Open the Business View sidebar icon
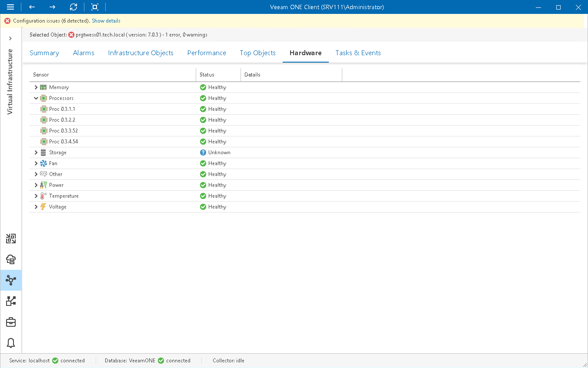588x368 pixels. 11,301
